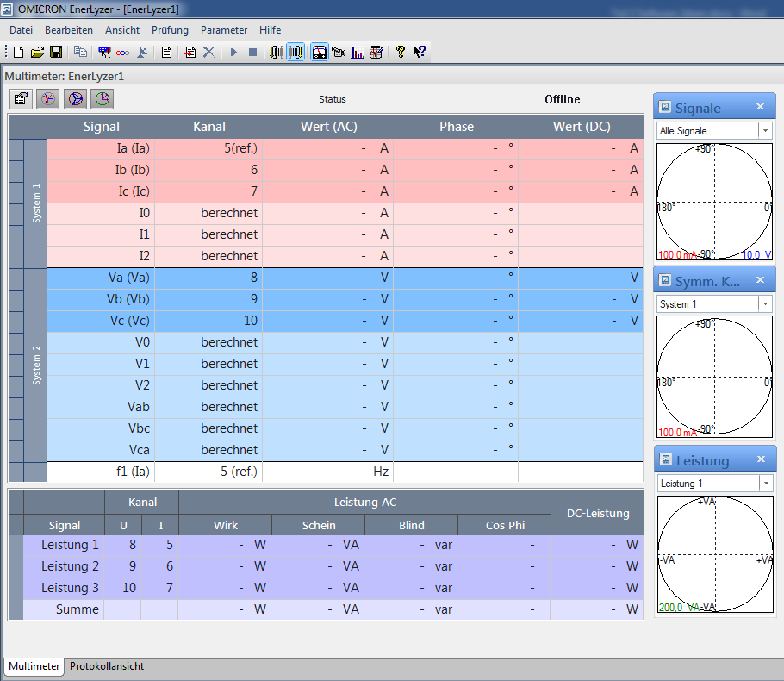The height and width of the screenshot is (681, 784).
Task: Start test with the play button
Action: coord(233,52)
